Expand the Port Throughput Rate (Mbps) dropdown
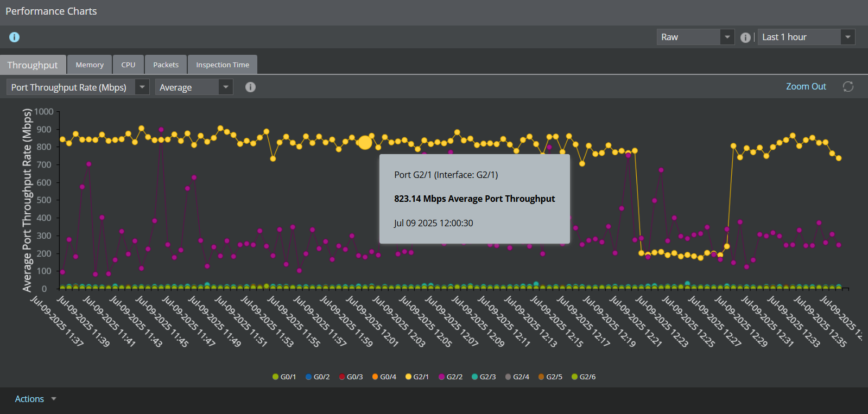 78,87
